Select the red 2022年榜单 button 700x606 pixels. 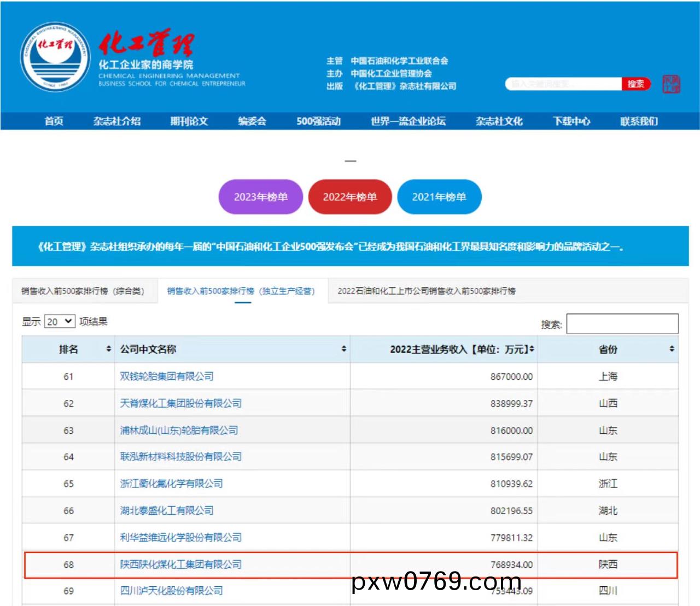point(350,197)
